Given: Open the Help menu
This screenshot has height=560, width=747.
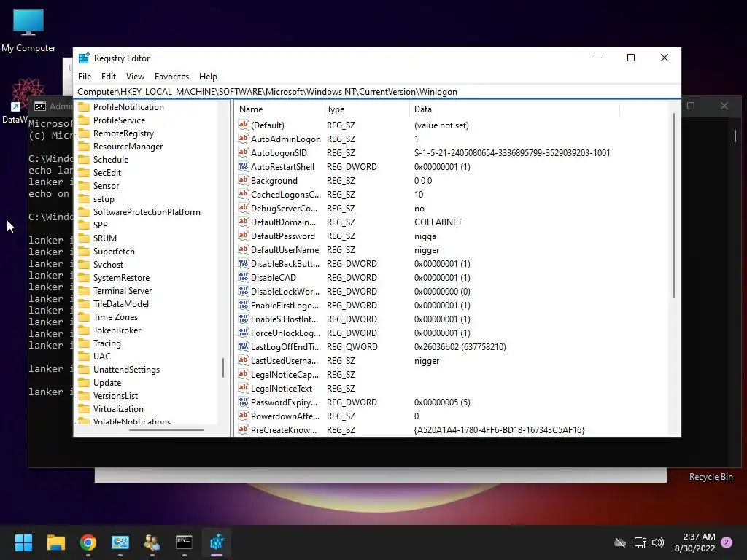Looking at the screenshot, I should point(208,76).
